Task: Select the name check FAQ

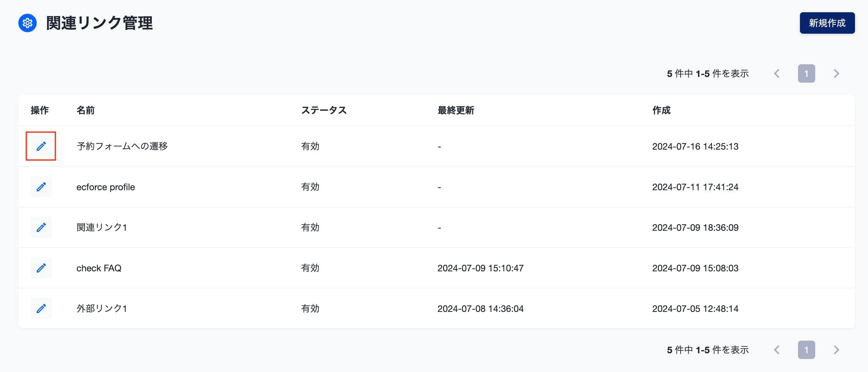Action: click(x=99, y=268)
